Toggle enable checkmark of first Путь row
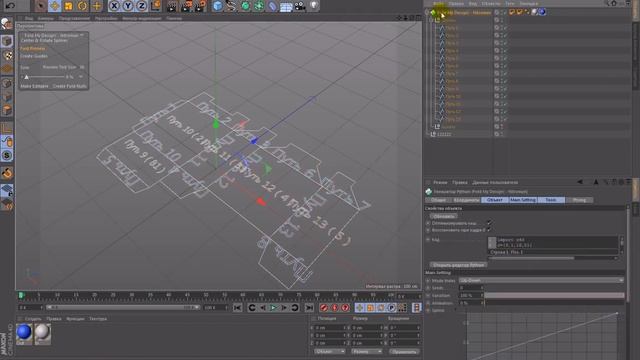The image size is (640, 360). pyautogui.click(x=504, y=28)
